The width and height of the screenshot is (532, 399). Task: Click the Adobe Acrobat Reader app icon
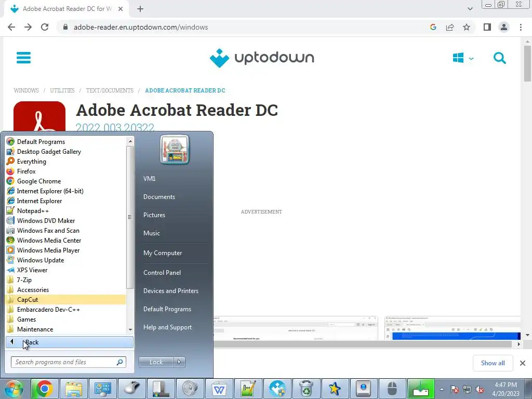(39, 116)
